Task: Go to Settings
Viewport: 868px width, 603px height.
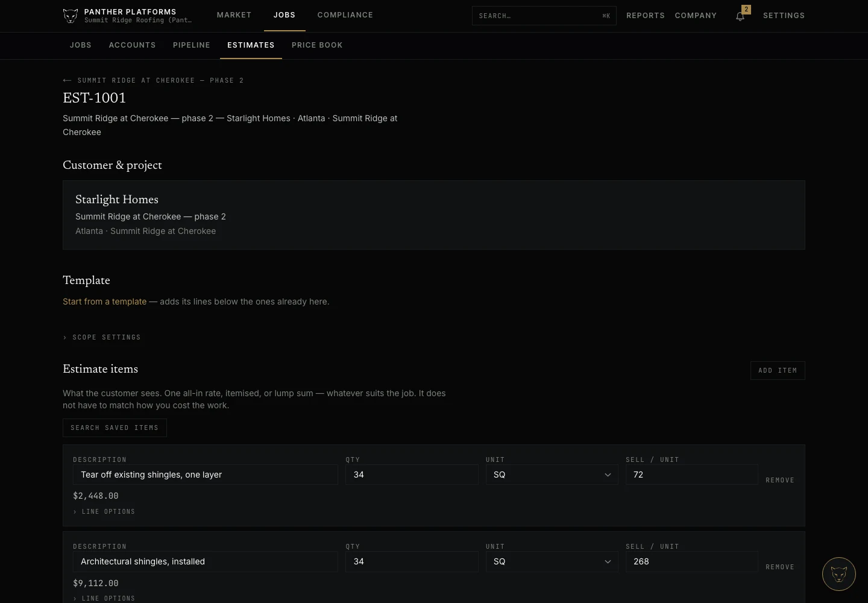Action: 784,16
